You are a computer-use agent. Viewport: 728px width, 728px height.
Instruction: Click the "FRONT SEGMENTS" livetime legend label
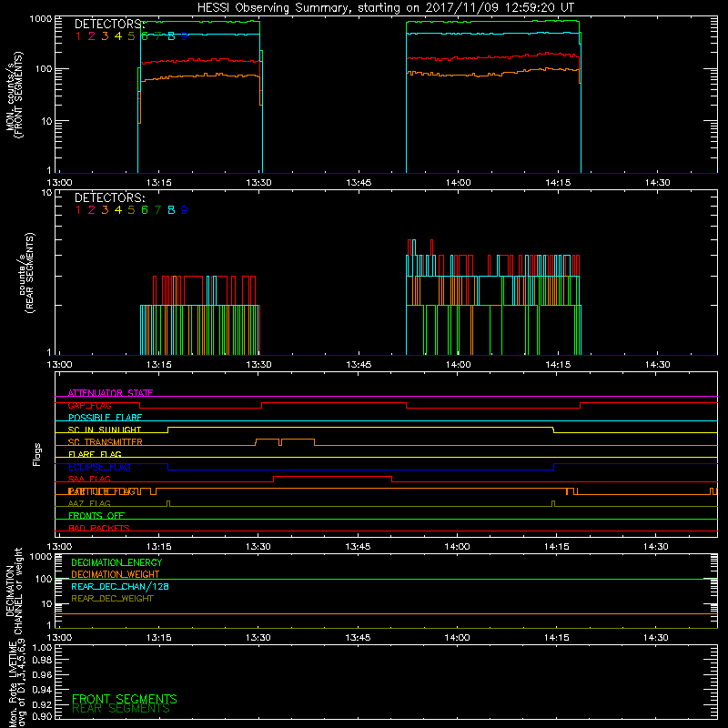[x=125, y=699]
